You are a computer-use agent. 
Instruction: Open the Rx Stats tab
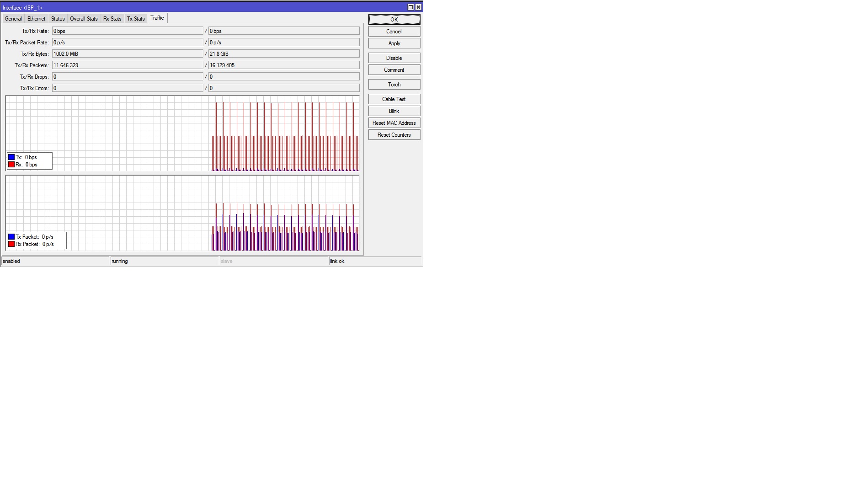point(112,19)
